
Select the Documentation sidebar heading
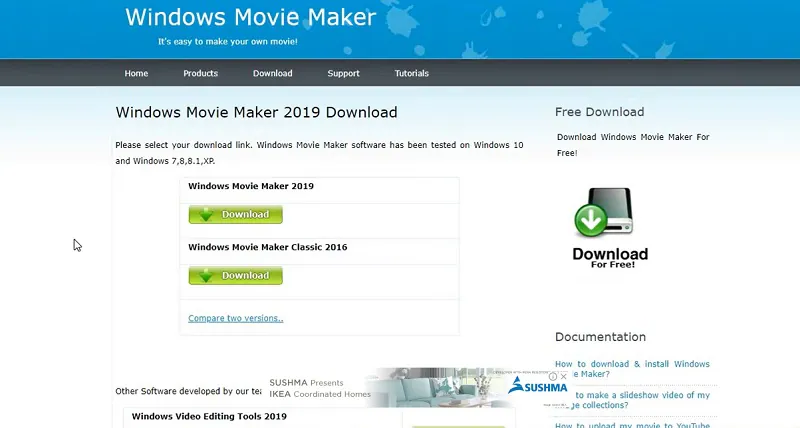point(601,337)
